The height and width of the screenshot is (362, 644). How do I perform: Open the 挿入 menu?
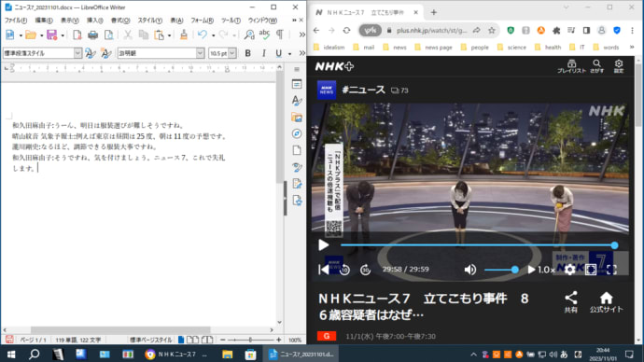coord(94,21)
